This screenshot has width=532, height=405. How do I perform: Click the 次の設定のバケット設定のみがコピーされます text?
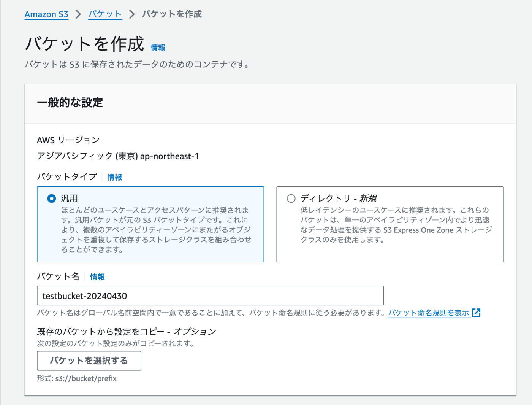click(116, 343)
